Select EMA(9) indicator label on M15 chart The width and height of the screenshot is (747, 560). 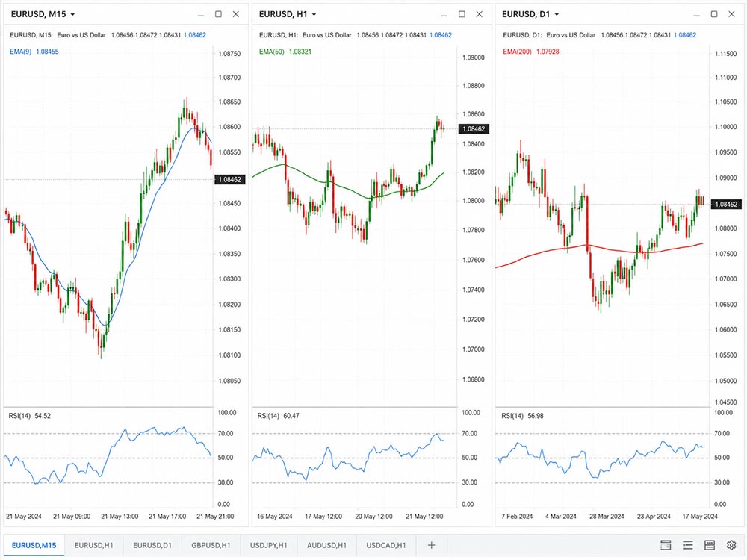20,52
